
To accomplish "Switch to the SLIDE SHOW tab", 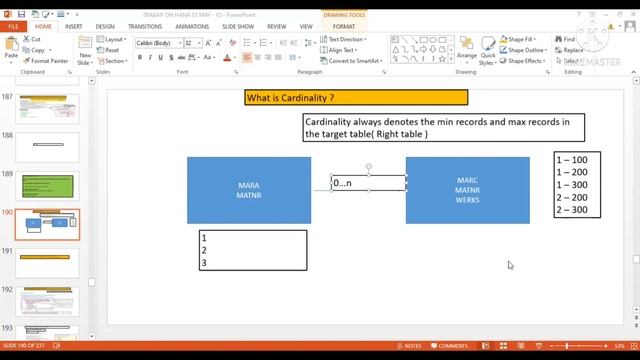I will (x=238, y=27).
